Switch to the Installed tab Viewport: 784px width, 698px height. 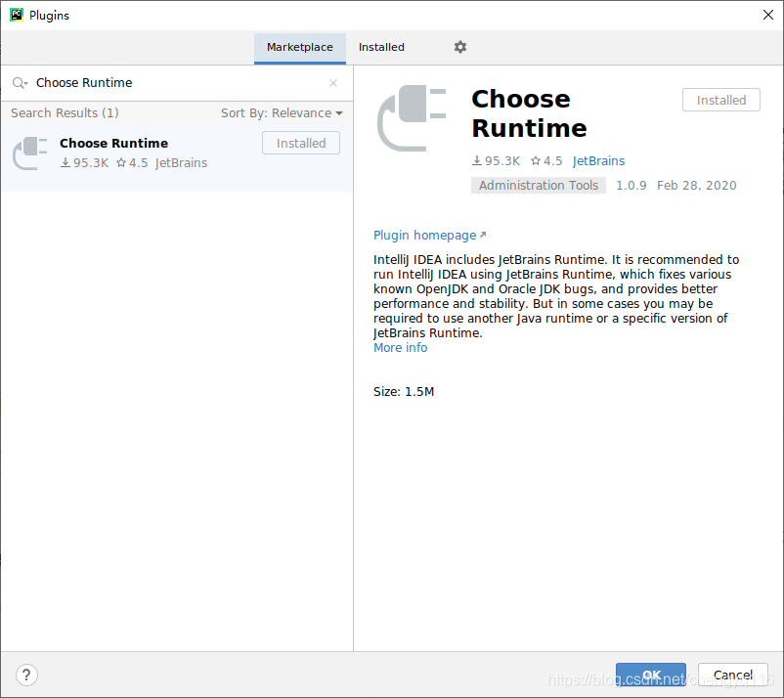[381, 48]
